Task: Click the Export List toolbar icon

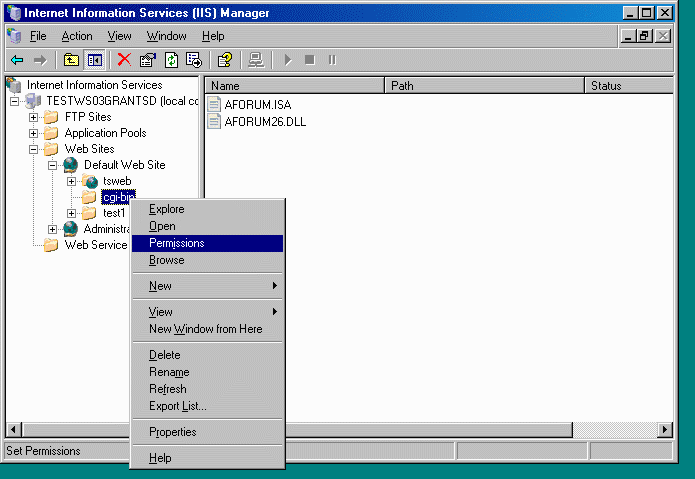Action: click(194, 60)
